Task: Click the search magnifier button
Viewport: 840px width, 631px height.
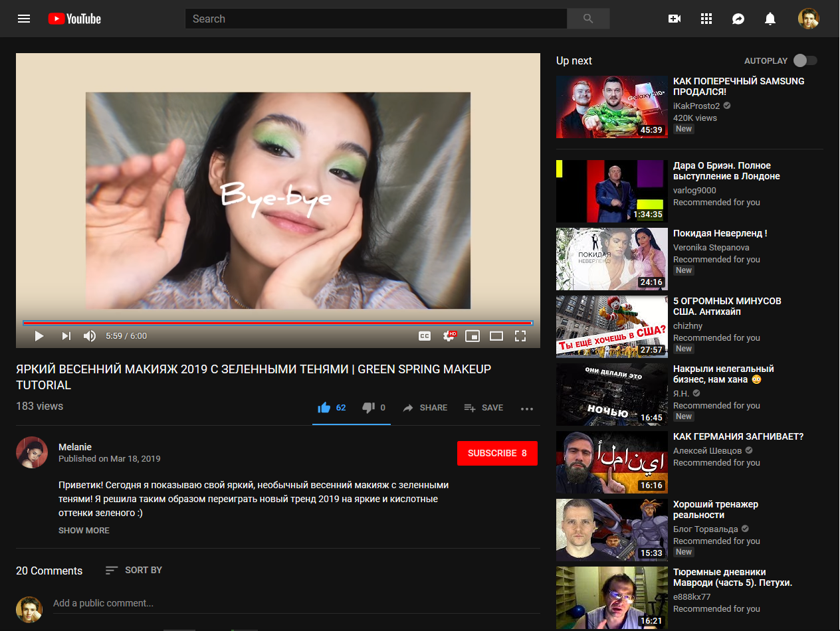Action: (x=588, y=19)
